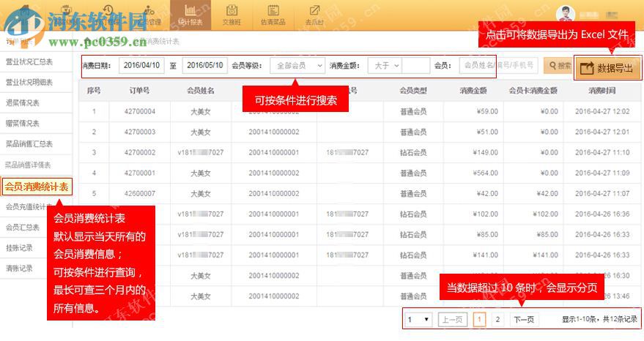Image resolution: width=644 pixels, height=341 pixels.
Task: Click the timestamp 2016-04-27 12:01
Action: click(602, 132)
